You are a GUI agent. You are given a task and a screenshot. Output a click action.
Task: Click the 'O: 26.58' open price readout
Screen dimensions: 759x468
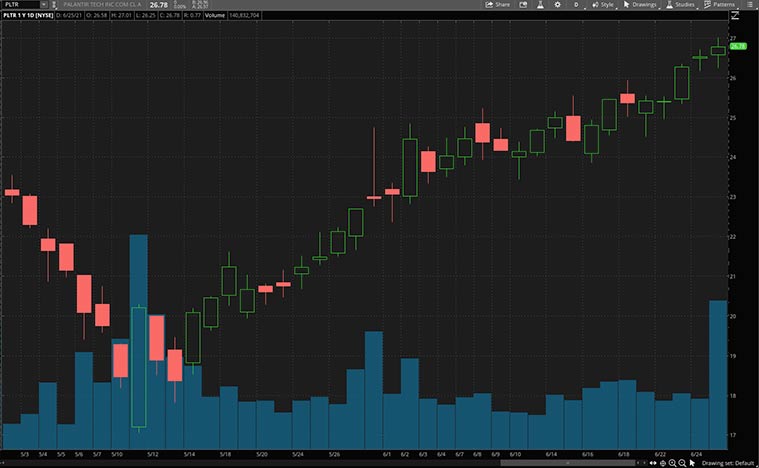pos(97,15)
